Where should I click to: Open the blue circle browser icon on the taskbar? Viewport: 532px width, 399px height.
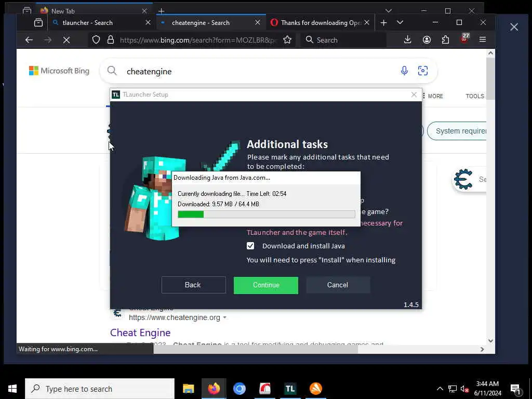tap(239, 389)
